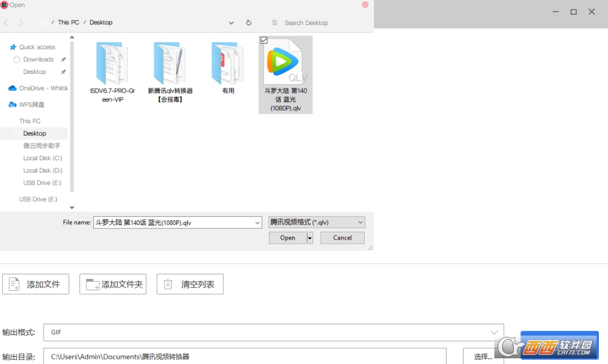Expand the 输出格式 GIF dropdown
The width and height of the screenshot is (608, 364).
pyautogui.click(x=494, y=332)
